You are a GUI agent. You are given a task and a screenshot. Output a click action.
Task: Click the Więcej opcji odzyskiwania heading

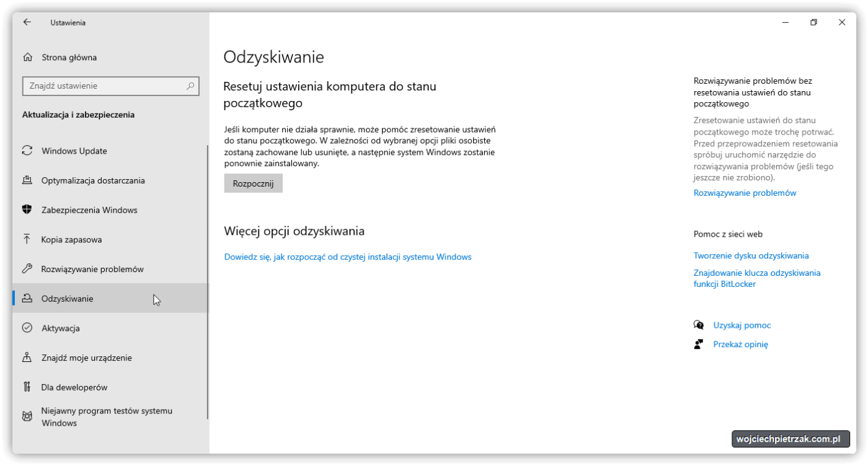coord(294,231)
